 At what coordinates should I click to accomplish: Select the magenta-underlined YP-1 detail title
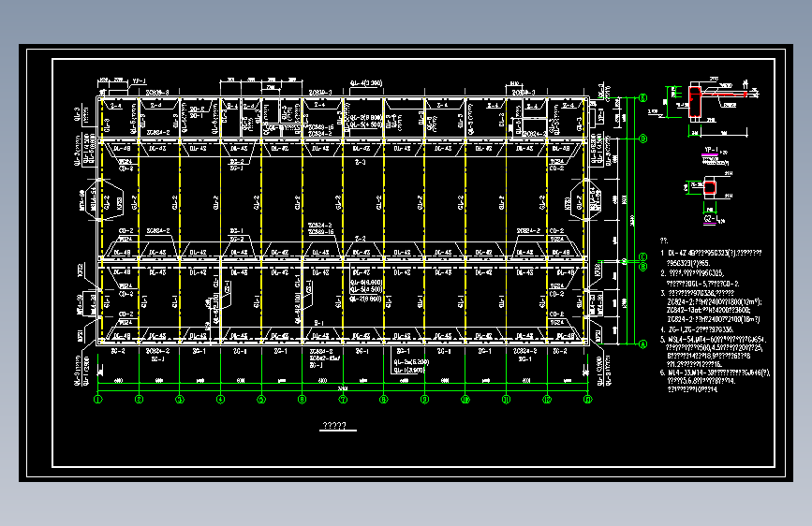point(711,151)
